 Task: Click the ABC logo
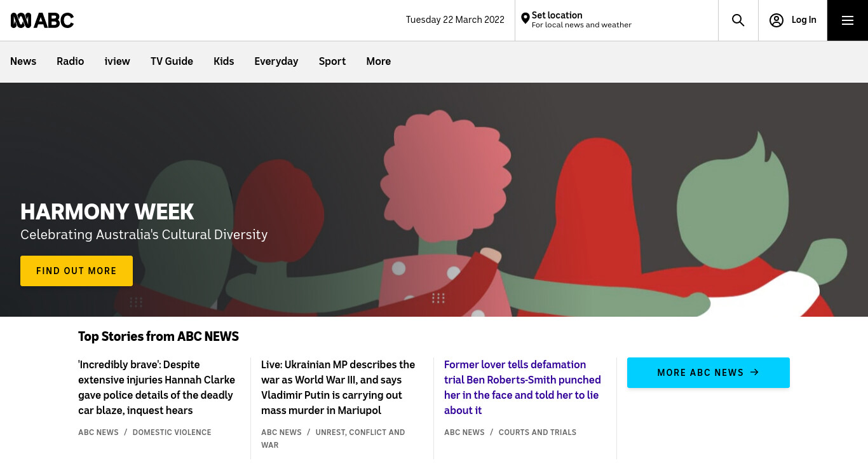pyautogui.click(x=42, y=20)
